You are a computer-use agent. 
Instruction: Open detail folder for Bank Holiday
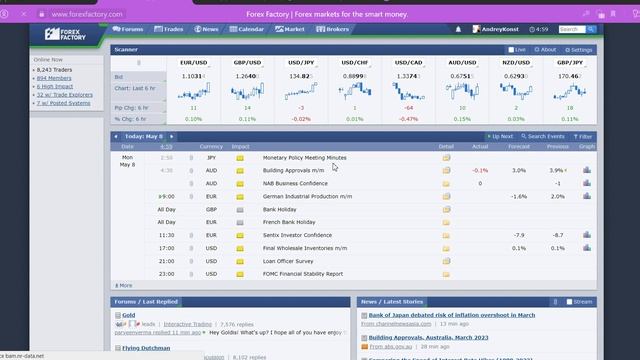click(x=446, y=209)
